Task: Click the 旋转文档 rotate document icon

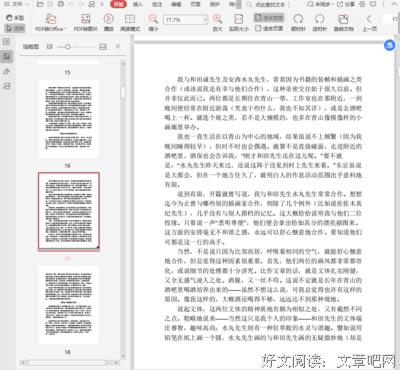Action: click(343, 19)
